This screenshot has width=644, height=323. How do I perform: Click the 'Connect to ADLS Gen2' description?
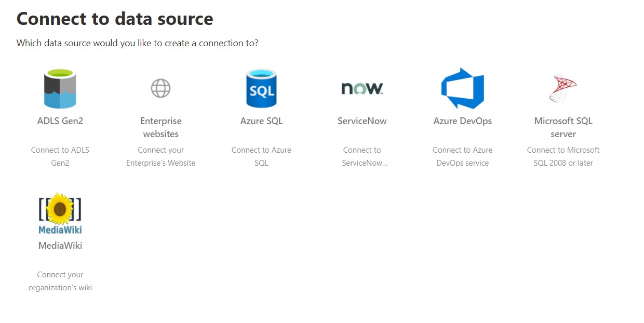tap(60, 156)
